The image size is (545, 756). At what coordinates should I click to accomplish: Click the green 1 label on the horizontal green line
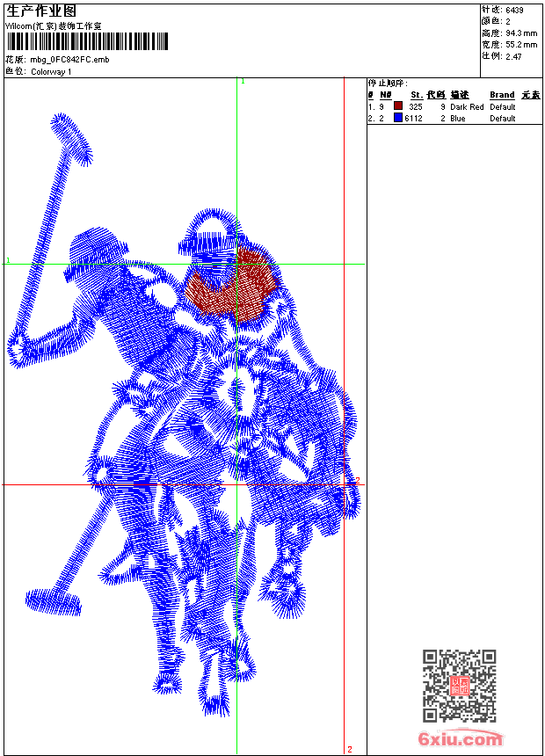[8, 260]
